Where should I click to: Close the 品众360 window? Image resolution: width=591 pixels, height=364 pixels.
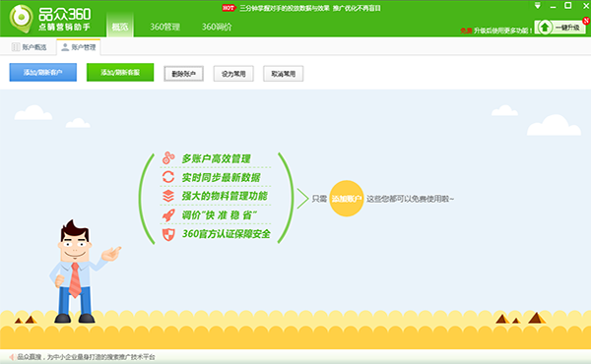(x=586, y=6)
